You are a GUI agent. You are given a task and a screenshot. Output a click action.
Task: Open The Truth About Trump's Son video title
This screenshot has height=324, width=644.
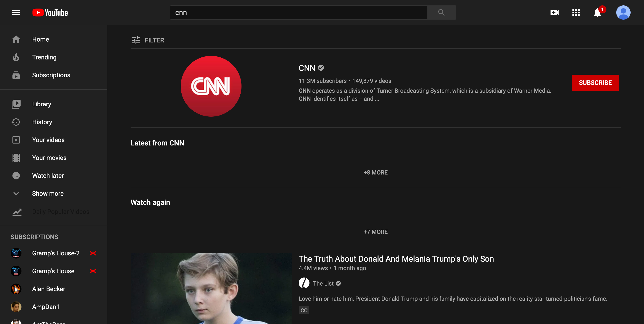(396, 259)
